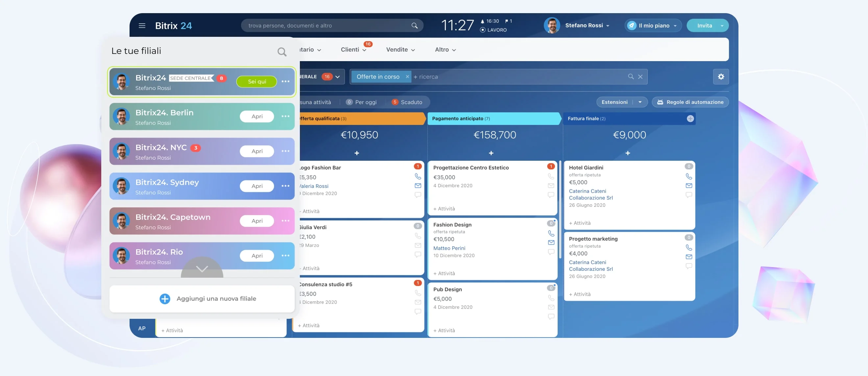Open Caterina Cateni contact on Hotel Giardini
Screen dimensions: 868x376
[587, 191]
